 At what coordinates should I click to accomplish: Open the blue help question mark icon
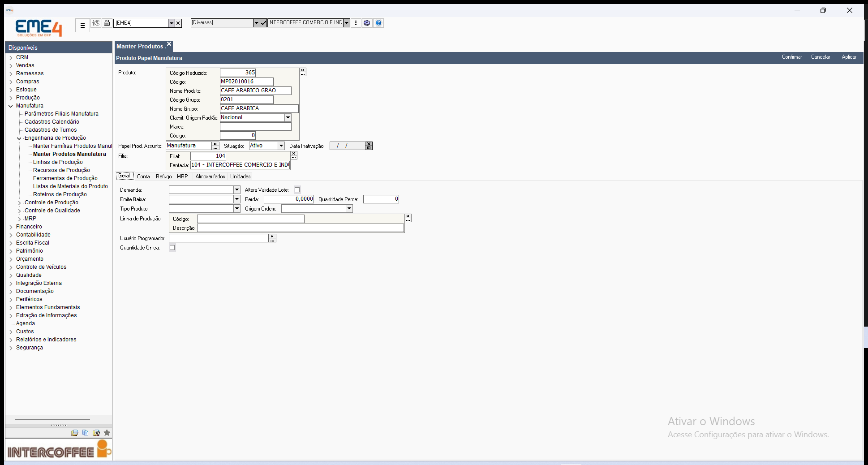[378, 23]
